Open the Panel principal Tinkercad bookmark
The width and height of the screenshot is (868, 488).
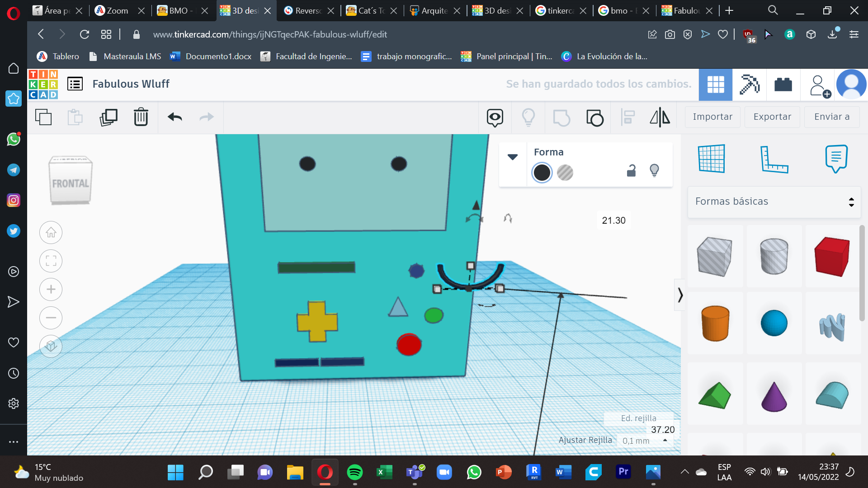coord(506,56)
